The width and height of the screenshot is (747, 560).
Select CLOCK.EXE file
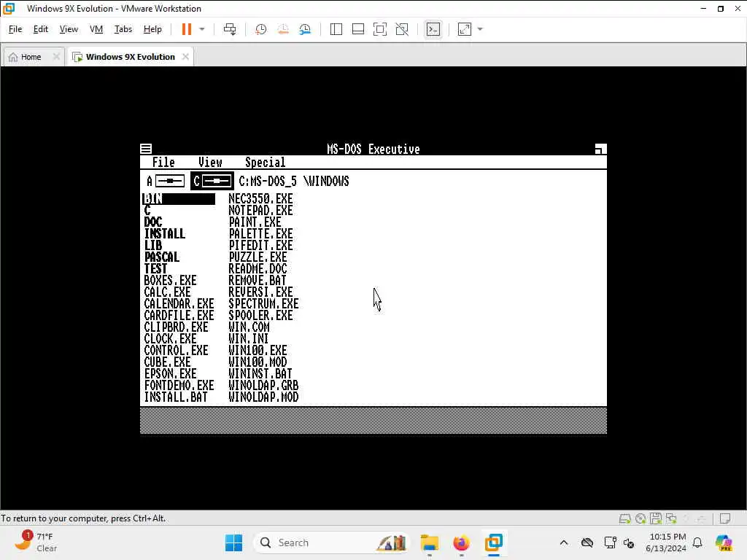171,338
